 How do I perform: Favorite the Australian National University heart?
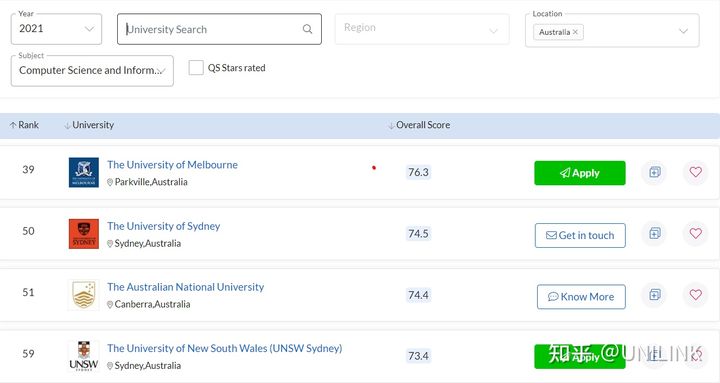[x=695, y=294]
